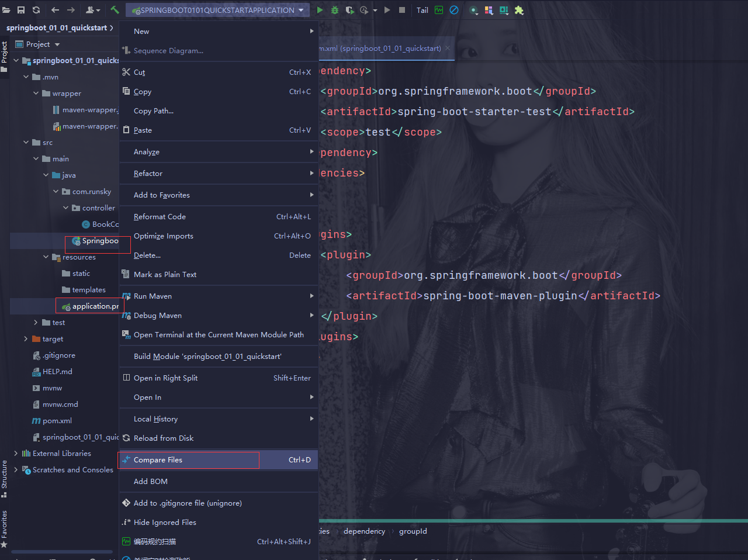
Task: Expand the target folder
Action: point(26,339)
